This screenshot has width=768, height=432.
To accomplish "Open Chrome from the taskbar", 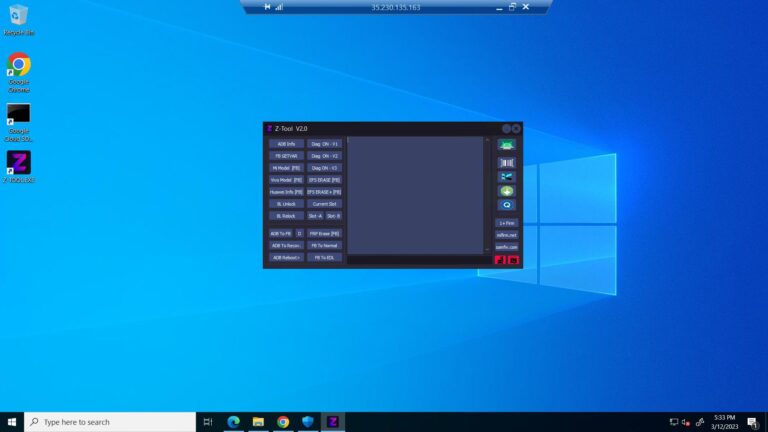I will tap(283, 422).
